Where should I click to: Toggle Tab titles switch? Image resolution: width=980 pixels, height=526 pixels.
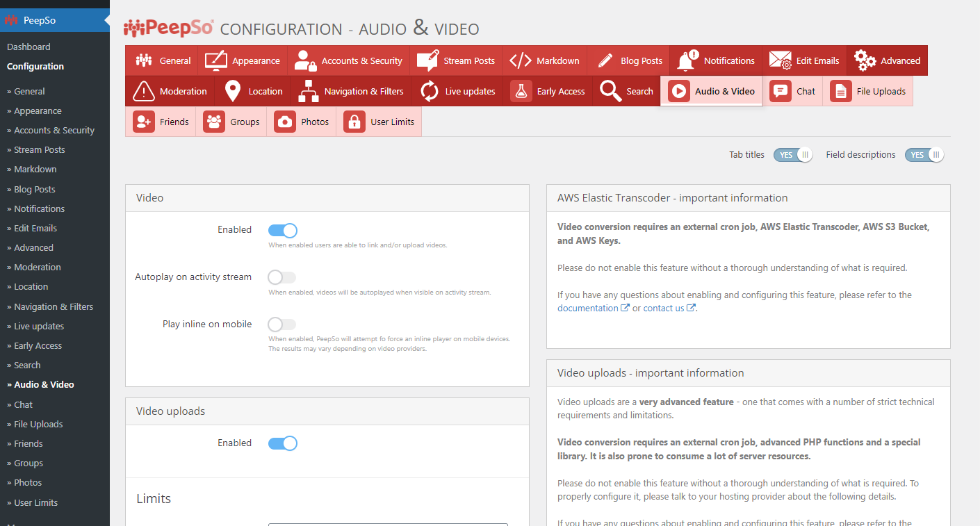[793, 155]
